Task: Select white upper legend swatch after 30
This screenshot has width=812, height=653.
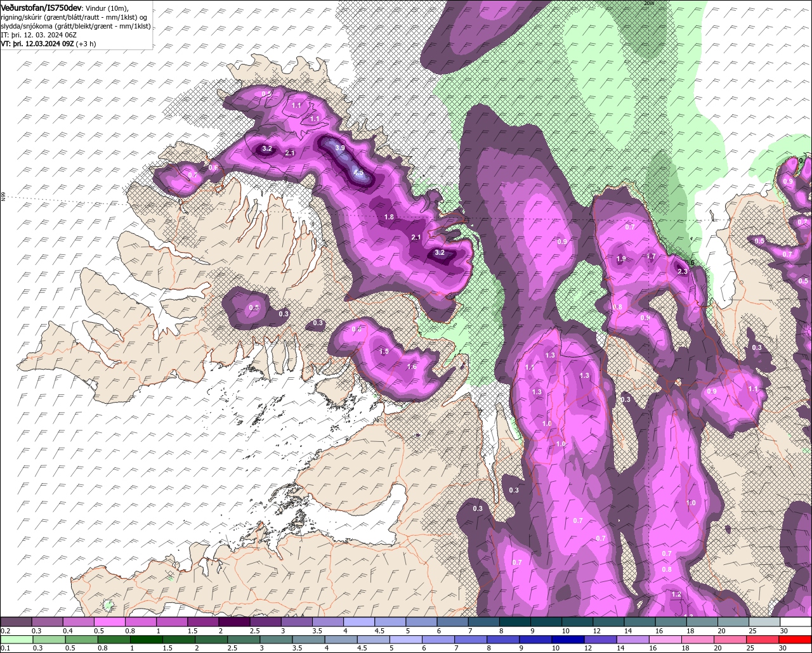Action: click(x=796, y=622)
